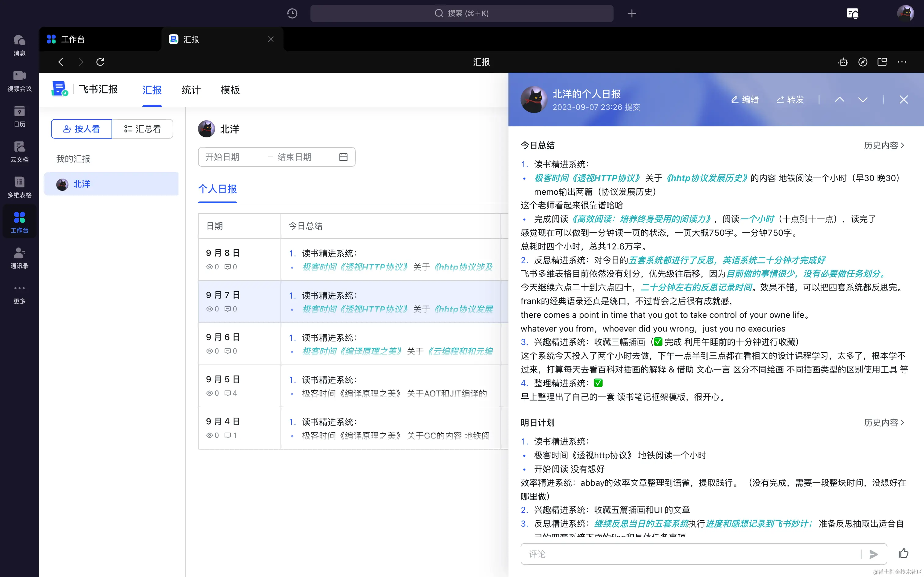
Task: Open the 模板 tab
Action: (230, 90)
